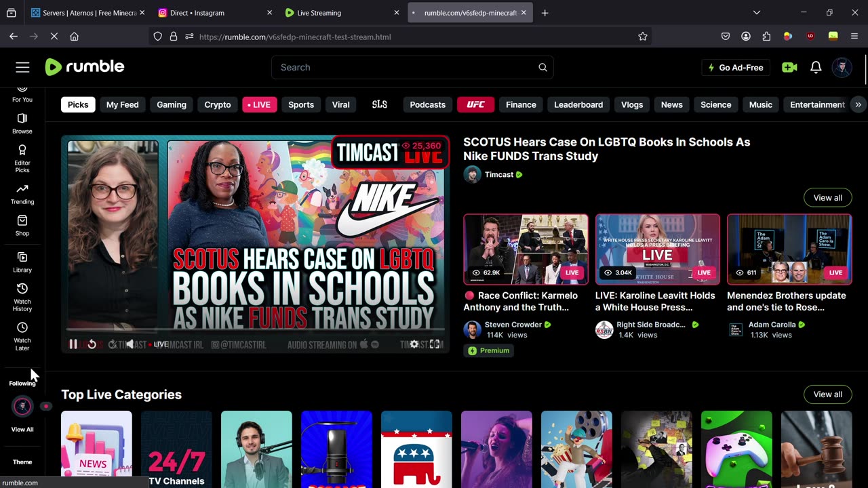Click the browser address bar URL

295,37
